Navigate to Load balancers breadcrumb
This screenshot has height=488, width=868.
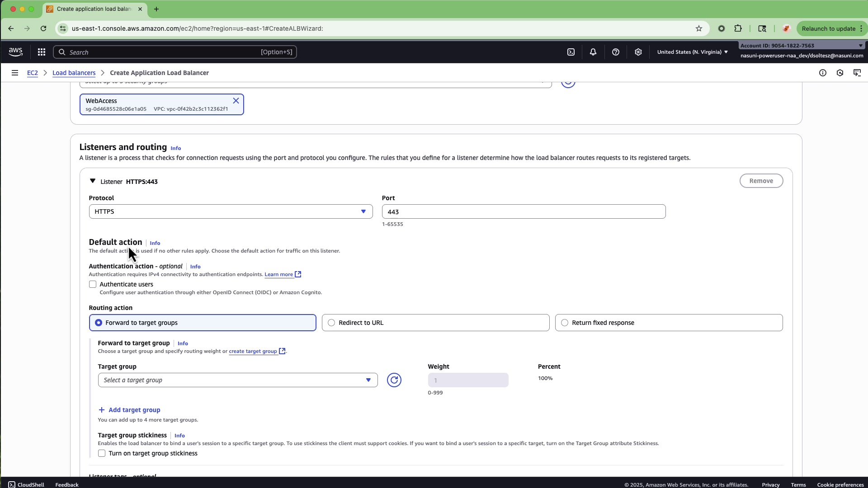(x=74, y=73)
